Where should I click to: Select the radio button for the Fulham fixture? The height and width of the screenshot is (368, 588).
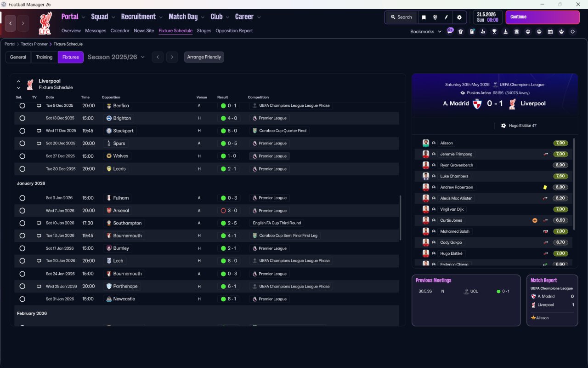pos(22,198)
